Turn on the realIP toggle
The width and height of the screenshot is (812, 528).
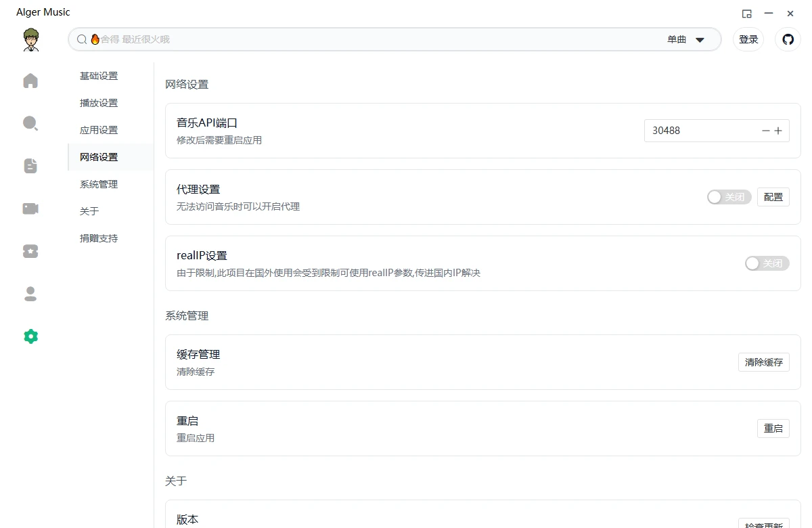point(767,263)
